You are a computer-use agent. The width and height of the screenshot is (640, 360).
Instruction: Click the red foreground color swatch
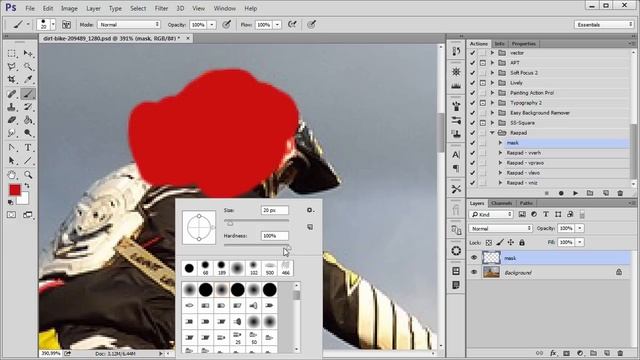pyautogui.click(x=15, y=190)
